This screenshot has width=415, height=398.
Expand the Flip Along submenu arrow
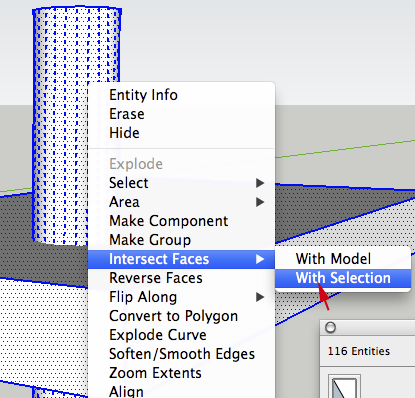260,297
